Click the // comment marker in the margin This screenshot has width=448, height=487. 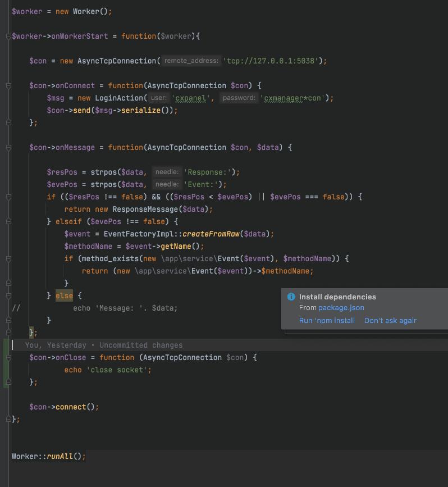pos(16,308)
